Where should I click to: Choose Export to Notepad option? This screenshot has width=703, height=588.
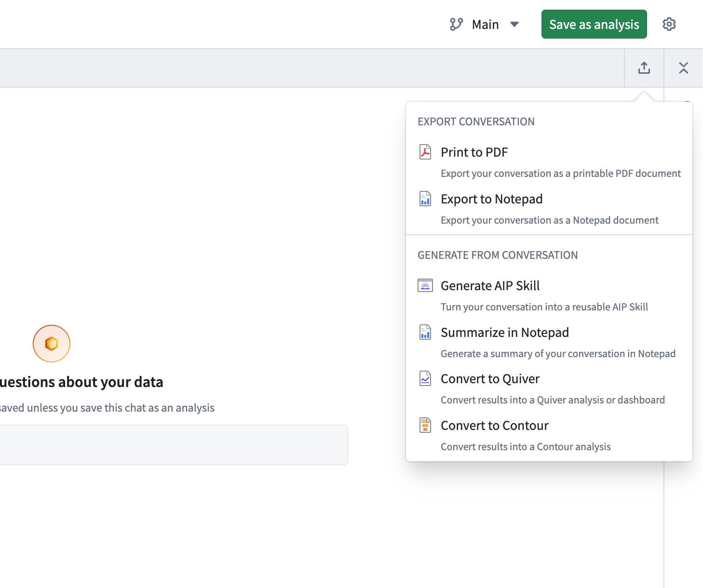pyautogui.click(x=549, y=209)
